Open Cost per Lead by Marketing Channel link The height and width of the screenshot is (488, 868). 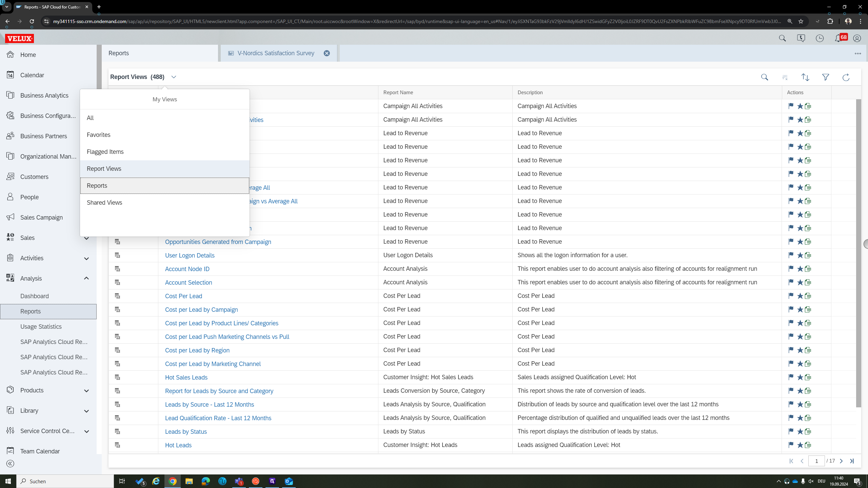coord(213,364)
